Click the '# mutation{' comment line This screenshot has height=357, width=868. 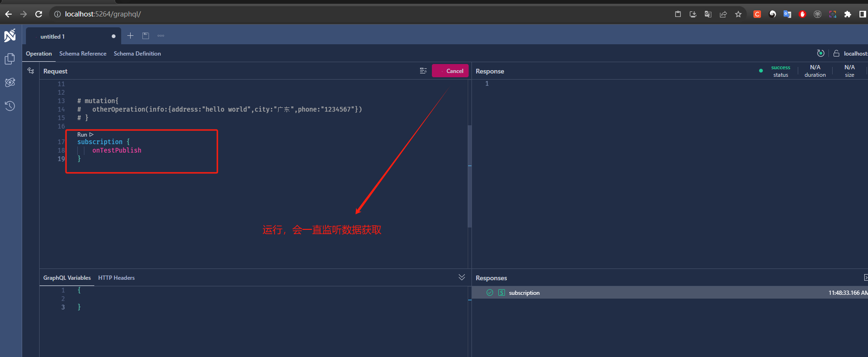[x=98, y=101]
